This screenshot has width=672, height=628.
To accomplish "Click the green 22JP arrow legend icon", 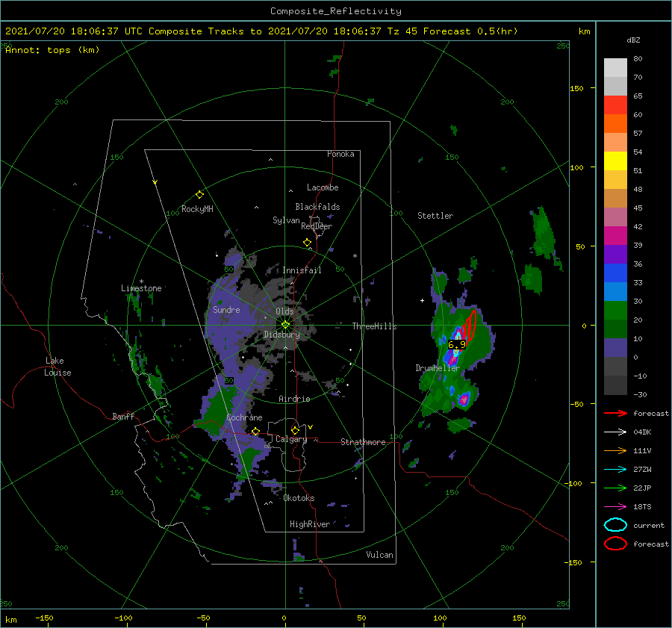I will point(615,488).
